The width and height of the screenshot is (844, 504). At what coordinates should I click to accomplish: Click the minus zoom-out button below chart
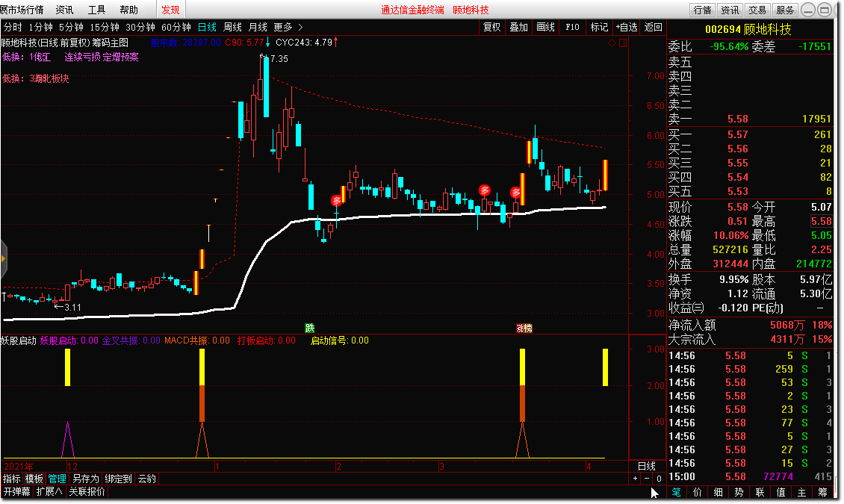647,478
